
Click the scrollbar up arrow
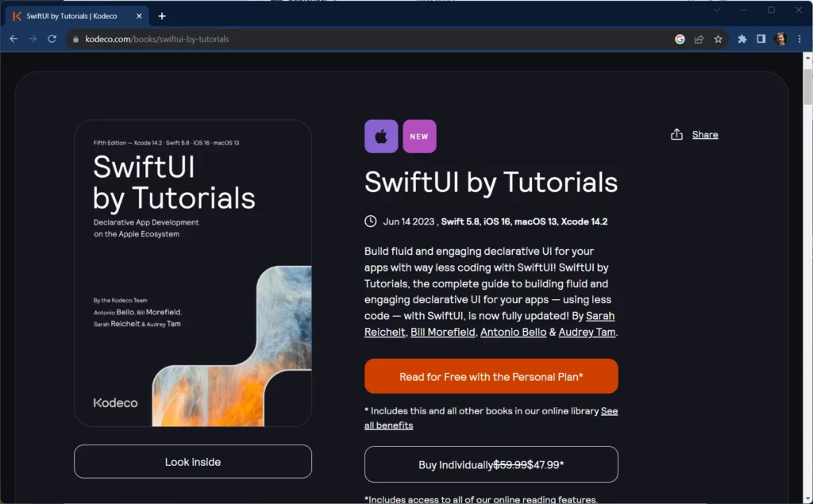[x=807, y=58]
